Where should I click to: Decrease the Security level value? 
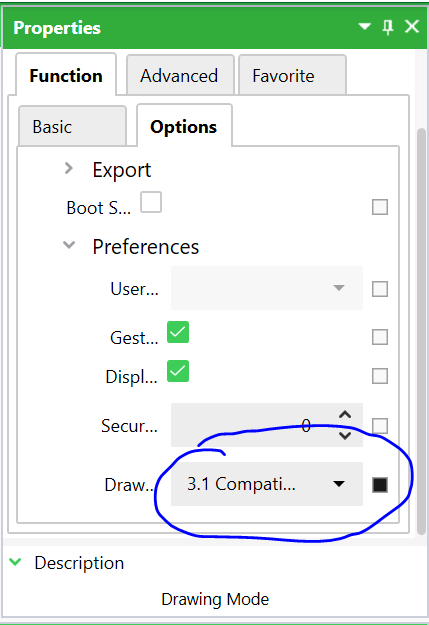[x=345, y=435]
